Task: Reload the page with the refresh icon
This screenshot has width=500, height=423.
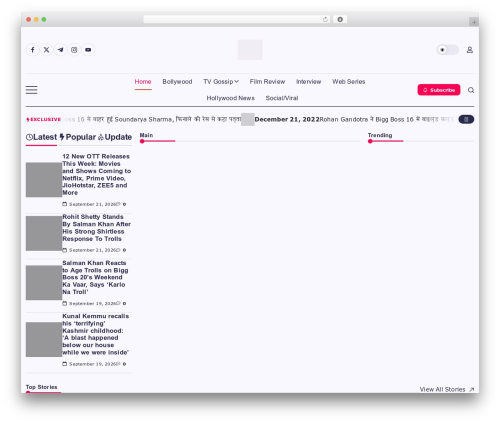Action: (x=325, y=19)
